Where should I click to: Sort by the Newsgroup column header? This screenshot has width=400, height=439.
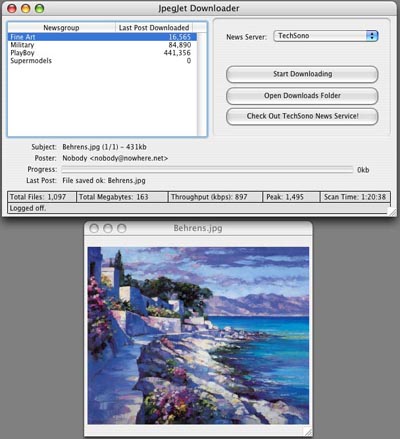(x=61, y=28)
